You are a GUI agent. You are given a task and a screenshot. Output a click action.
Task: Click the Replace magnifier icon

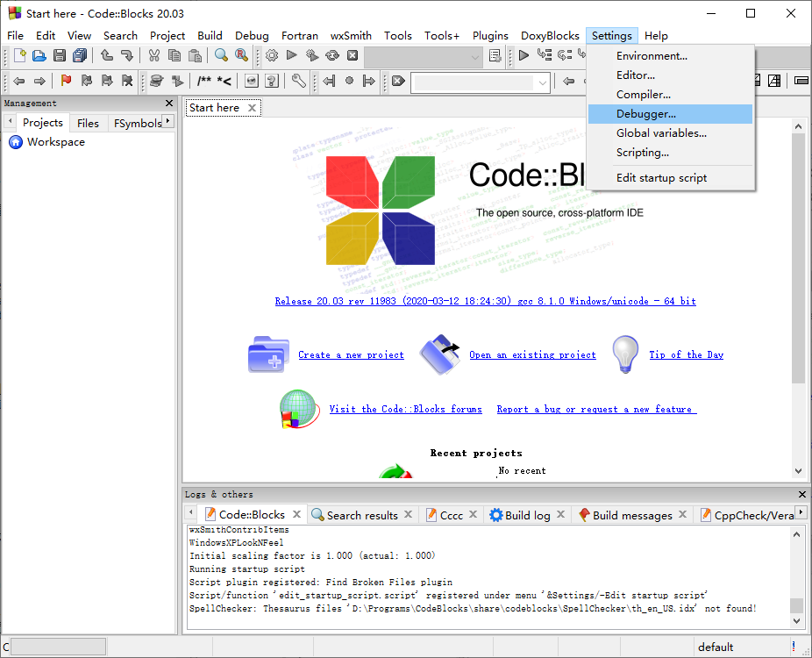[x=241, y=55]
